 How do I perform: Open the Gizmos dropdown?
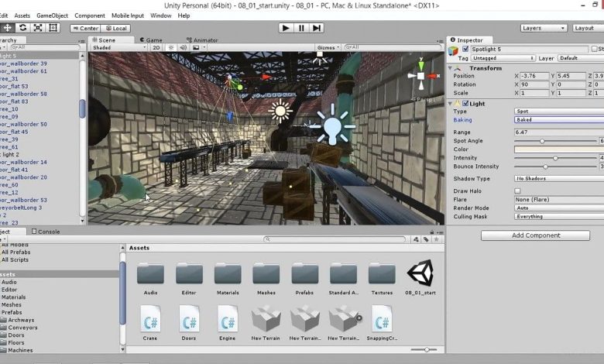(328, 47)
